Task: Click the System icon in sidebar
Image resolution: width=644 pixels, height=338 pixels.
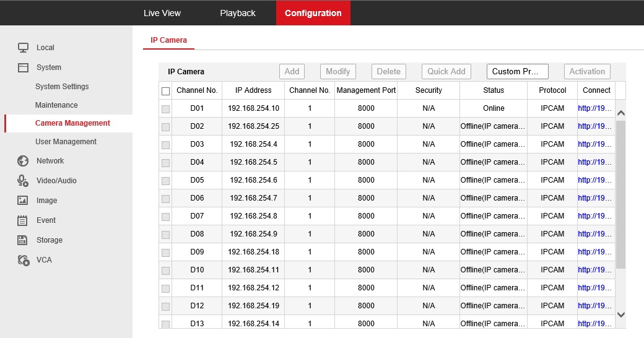Action: 23,67
